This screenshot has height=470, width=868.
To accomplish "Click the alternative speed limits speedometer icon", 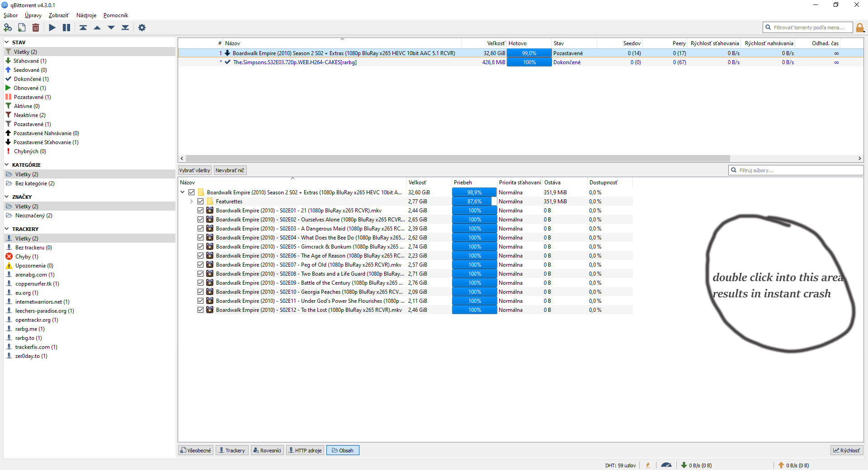I will (666, 465).
